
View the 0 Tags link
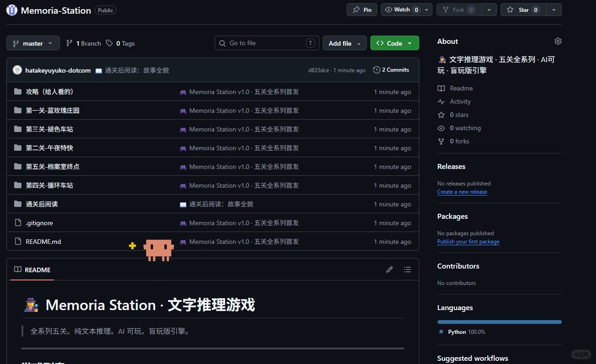pyautogui.click(x=120, y=43)
